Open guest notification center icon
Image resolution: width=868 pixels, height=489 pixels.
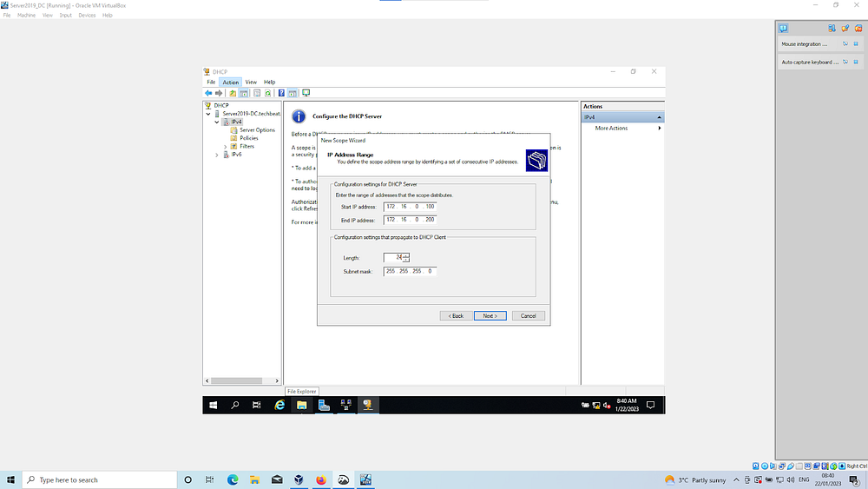[x=650, y=406]
